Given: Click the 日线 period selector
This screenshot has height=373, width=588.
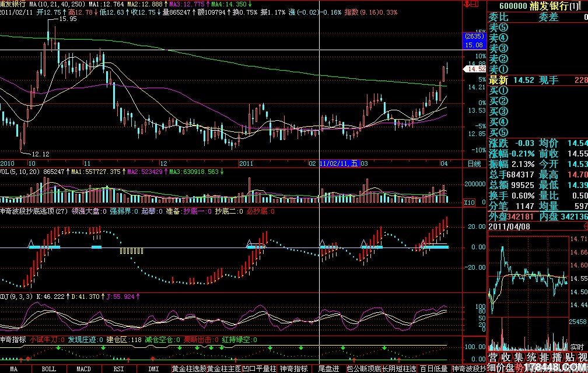Looking at the screenshot, I should [474, 163].
